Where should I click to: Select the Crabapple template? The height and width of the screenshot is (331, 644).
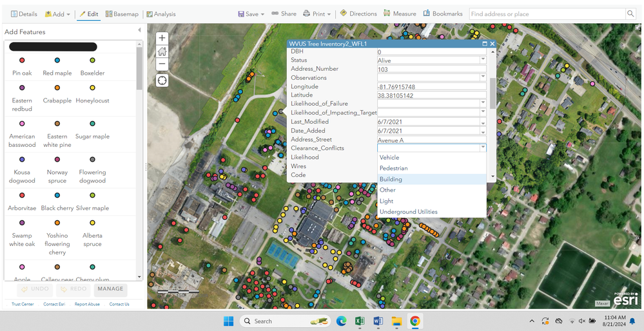(x=57, y=94)
